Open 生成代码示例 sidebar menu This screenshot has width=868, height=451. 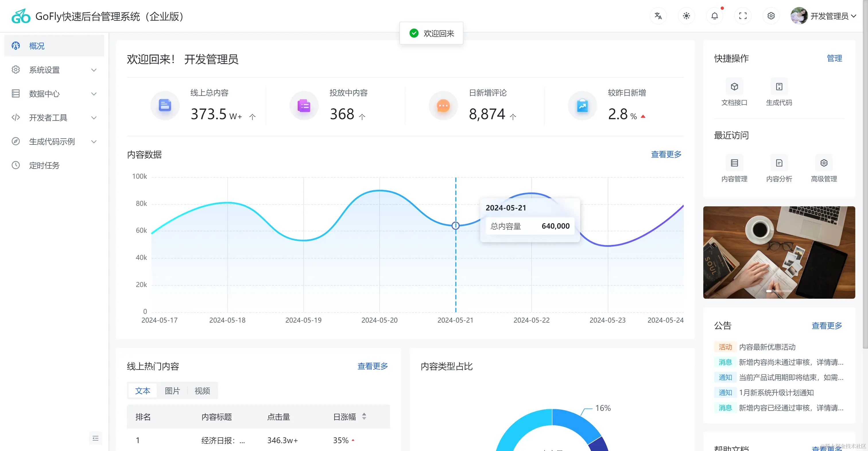pos(54,142)
